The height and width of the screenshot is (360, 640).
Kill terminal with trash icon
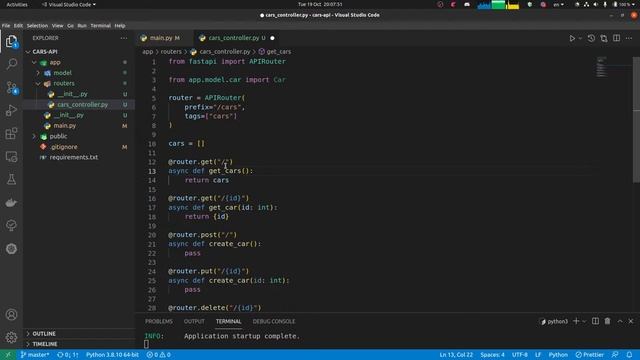click(x=607, y=321)
